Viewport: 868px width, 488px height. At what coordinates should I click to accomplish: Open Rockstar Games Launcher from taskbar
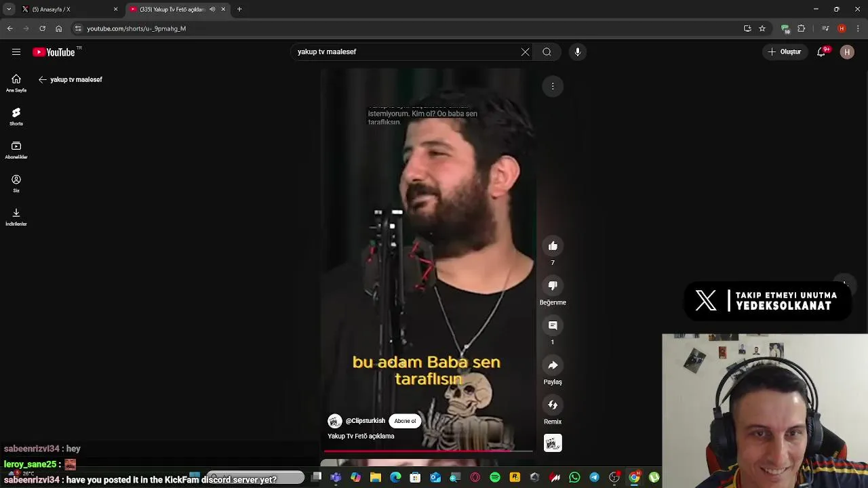[515, 478]
